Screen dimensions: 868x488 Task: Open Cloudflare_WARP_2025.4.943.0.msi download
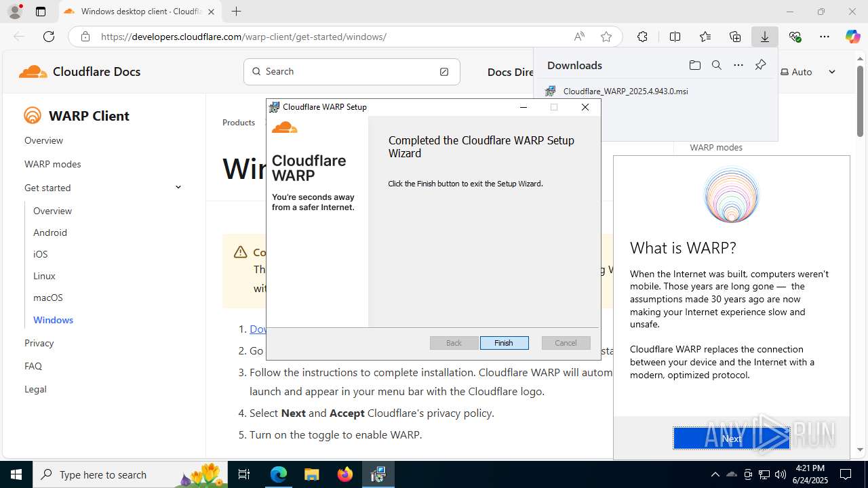pos(625,91)
